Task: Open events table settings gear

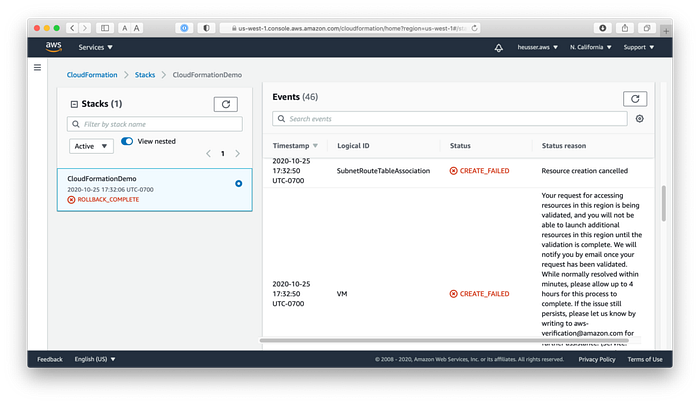Action: [640, 119]
